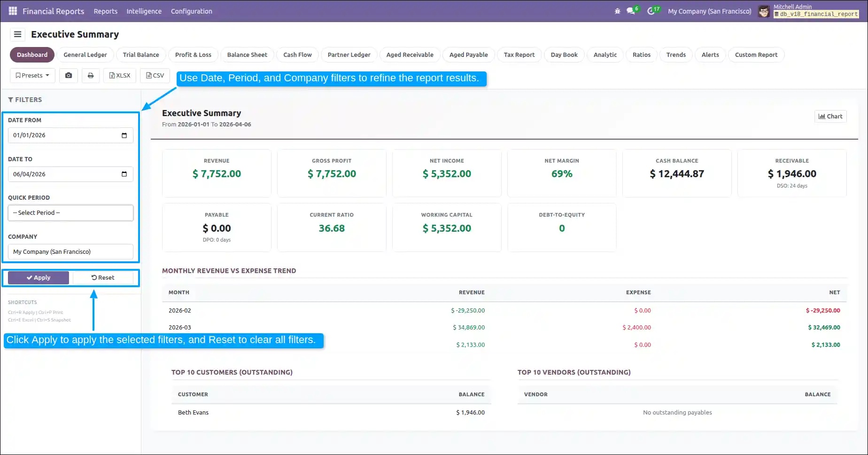868x455 pixels.
Task: Open the debug bug icon
Action: pos(617,11)
